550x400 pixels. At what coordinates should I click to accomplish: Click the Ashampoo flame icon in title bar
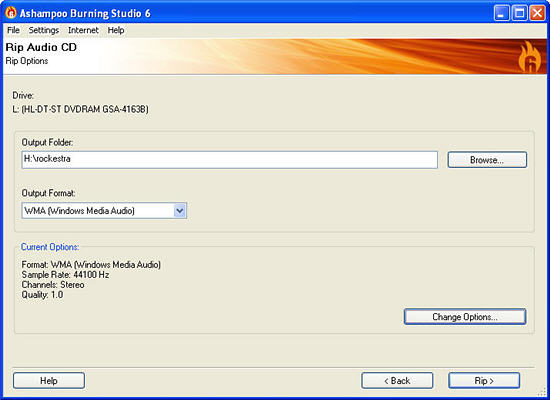11,13
